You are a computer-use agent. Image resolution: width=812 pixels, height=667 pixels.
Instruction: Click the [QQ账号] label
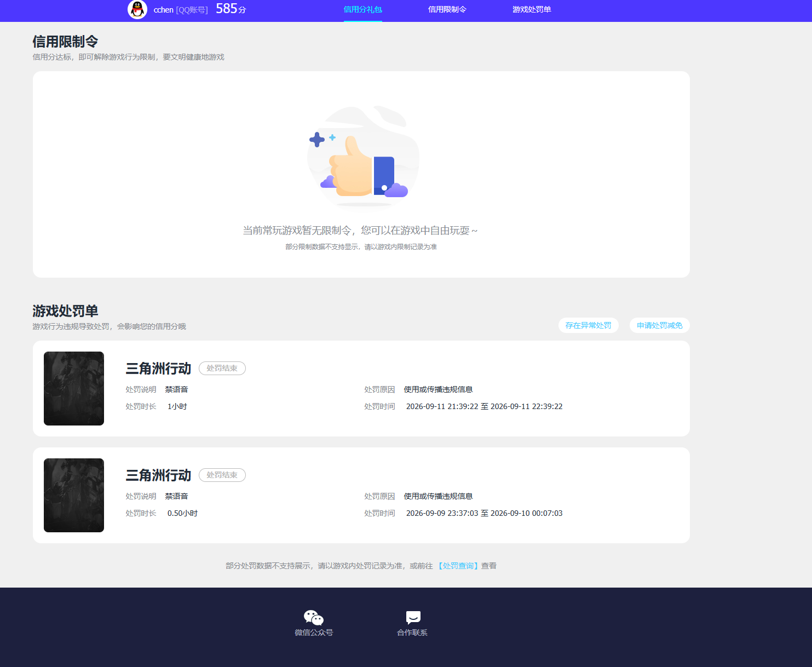pos(192,10)
